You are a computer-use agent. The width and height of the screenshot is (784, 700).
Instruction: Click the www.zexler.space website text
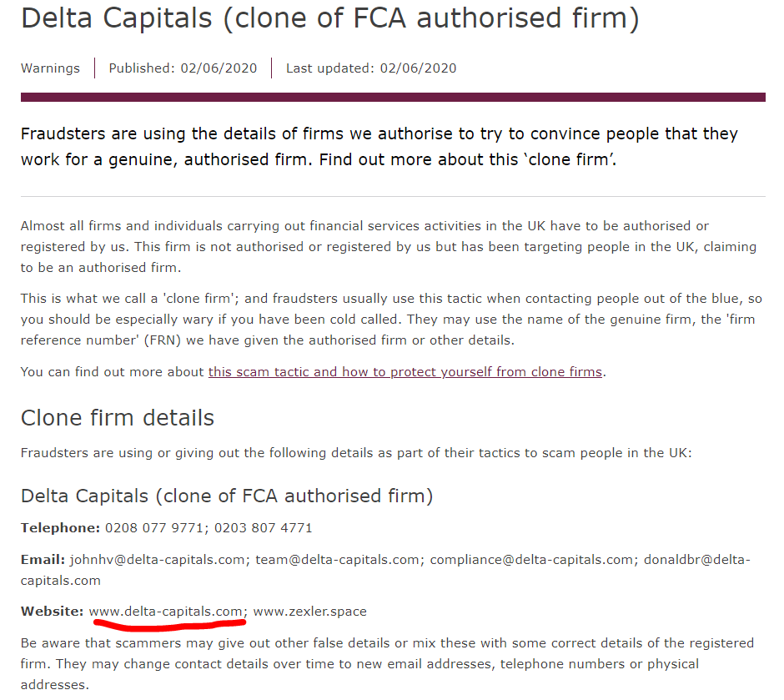point(310,612)
